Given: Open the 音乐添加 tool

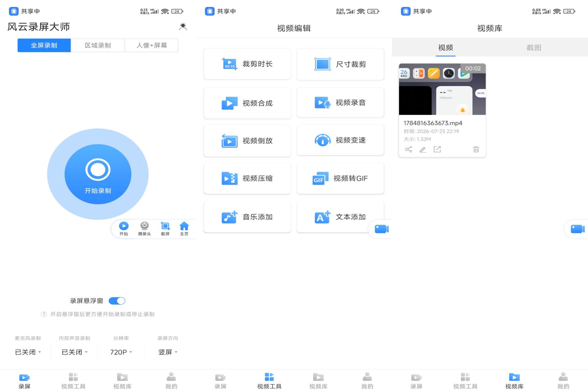Looking at the screenshot, I should point(247,217).
